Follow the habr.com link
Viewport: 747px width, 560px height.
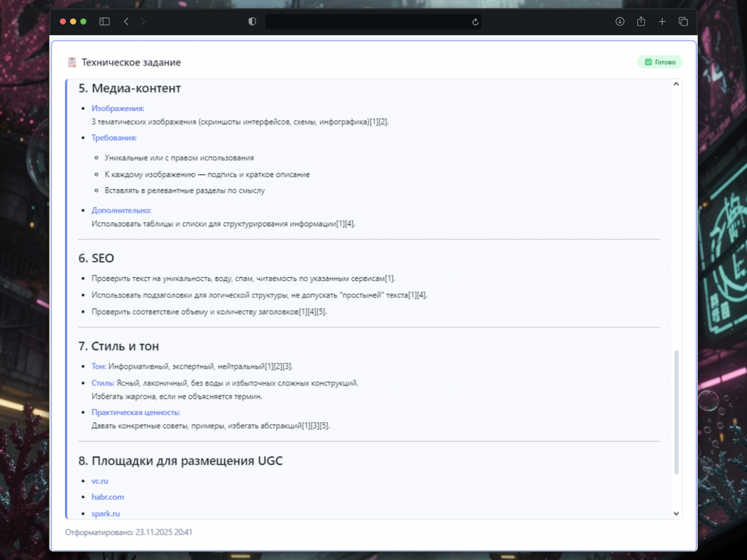pos(108,497)
